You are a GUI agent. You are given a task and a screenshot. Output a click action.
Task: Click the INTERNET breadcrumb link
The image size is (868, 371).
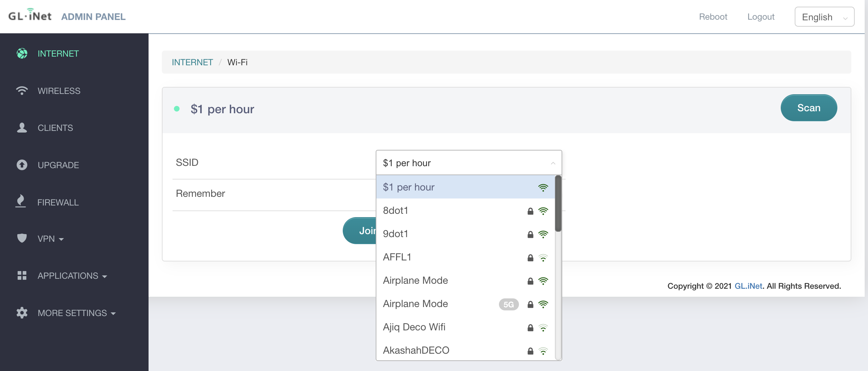pyautogui.click(x=192, y=62)
